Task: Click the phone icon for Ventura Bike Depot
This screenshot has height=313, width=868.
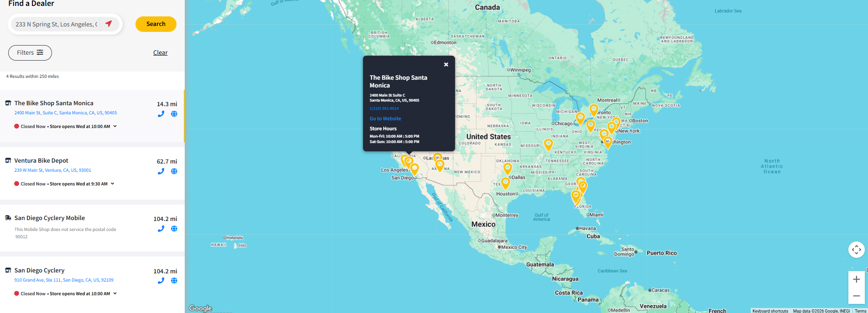Action: click(161, 171)
